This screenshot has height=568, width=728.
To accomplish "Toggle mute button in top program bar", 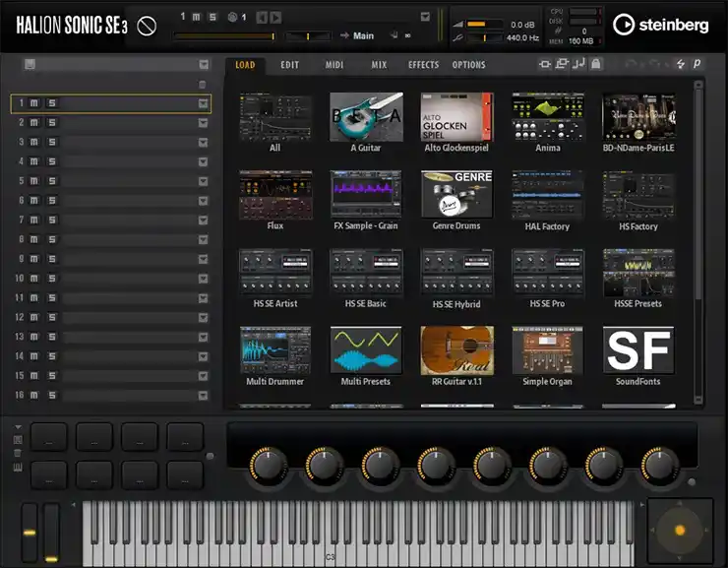I will (x=197, y=17).
